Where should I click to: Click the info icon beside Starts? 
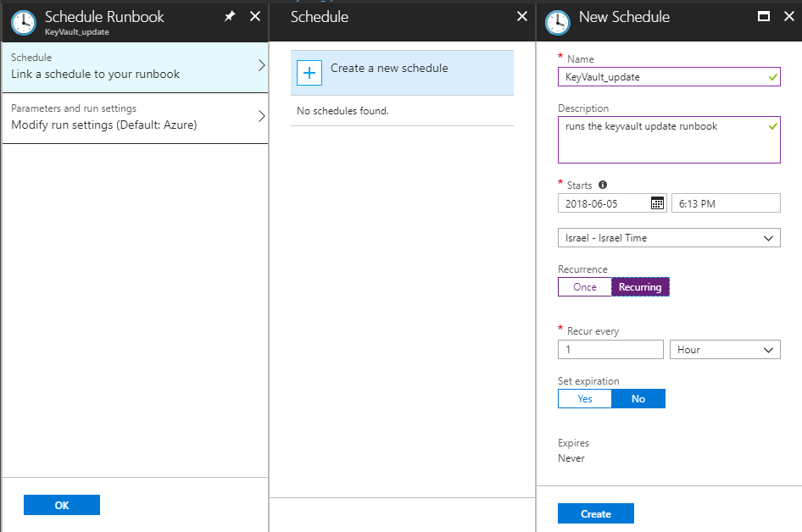603,185
